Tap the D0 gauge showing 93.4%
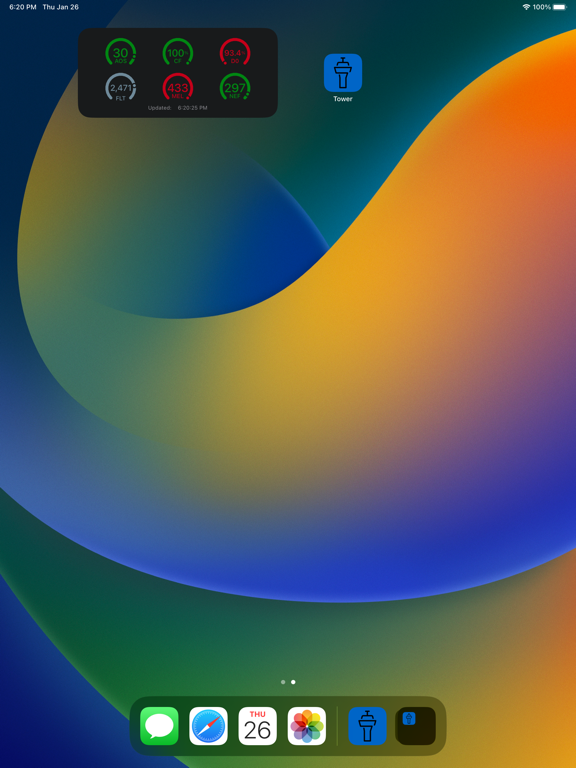The image size is (576, 768). [x=235, y=53]
